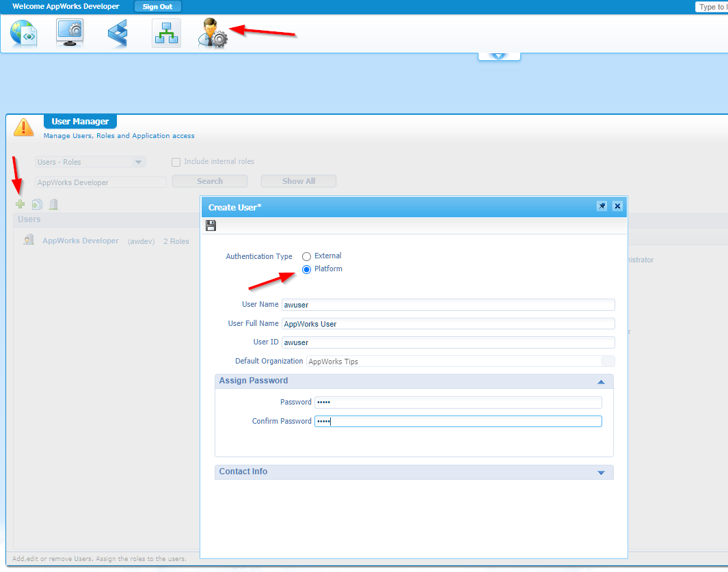This screenshot has height=572, width=728.
Task: Click the green plus add user icon
Action: (20, 204)
